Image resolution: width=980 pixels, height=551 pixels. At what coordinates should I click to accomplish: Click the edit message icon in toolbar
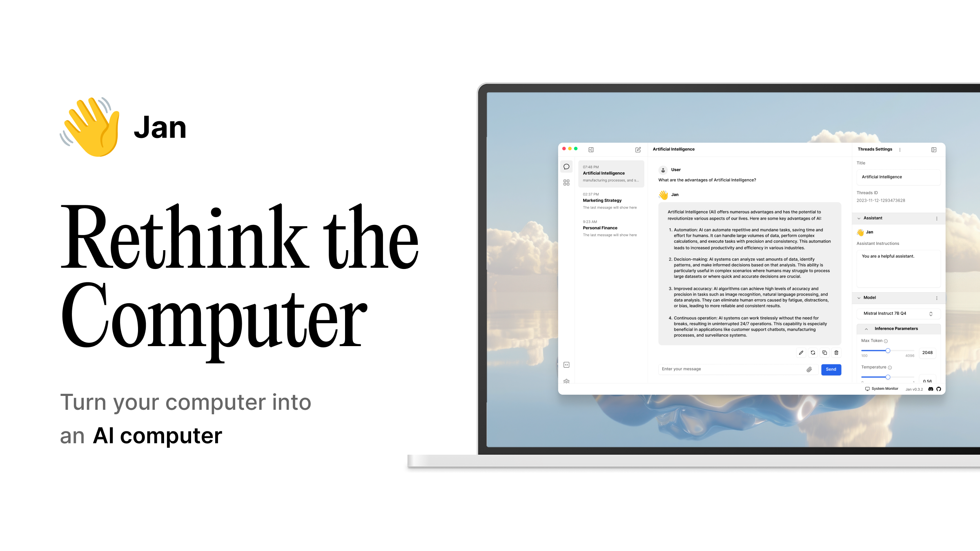pos(800,352)
